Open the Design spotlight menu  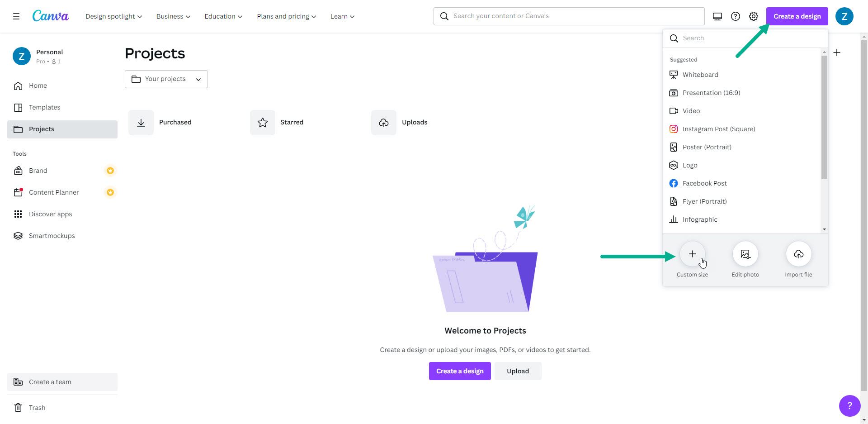[x=113, y=16]
